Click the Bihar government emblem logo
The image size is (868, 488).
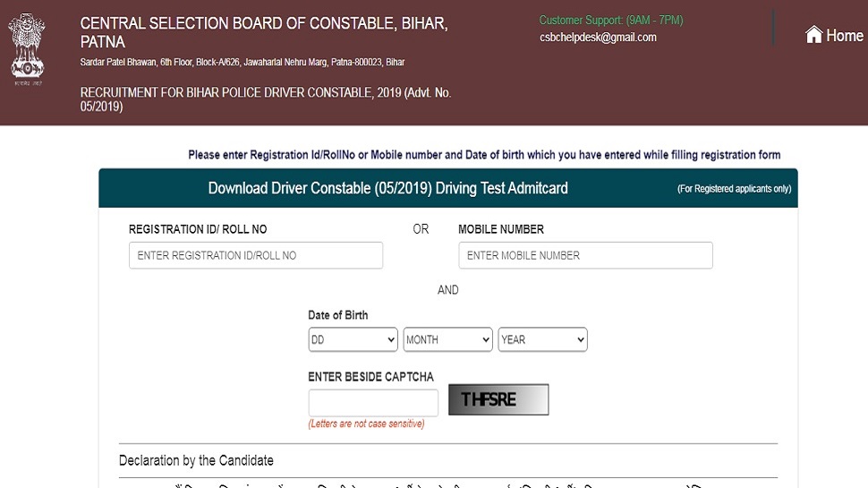tap(27, 48)
